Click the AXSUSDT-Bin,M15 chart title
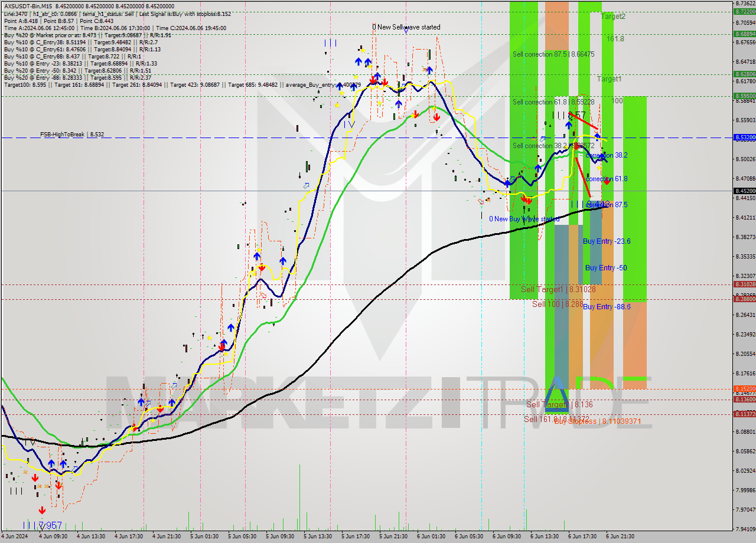This screenshot has height=543, width=756. pyautogui.click(x=28, y=5)
